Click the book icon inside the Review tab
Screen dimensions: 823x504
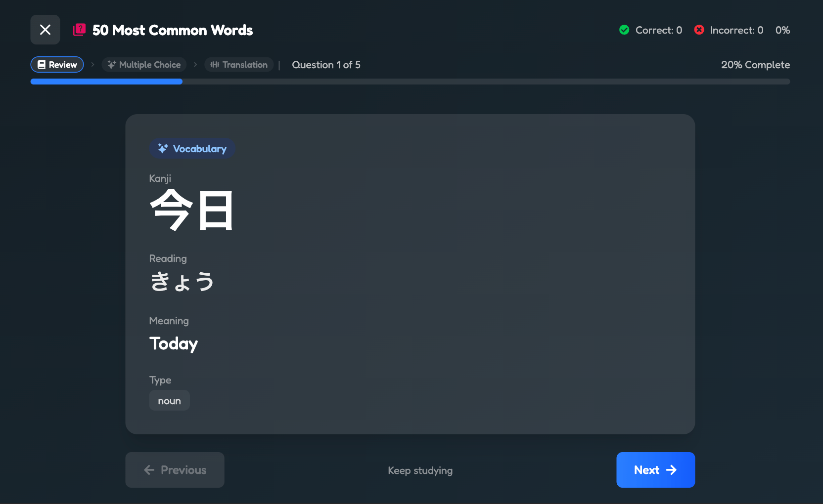(x=43, y=64)
